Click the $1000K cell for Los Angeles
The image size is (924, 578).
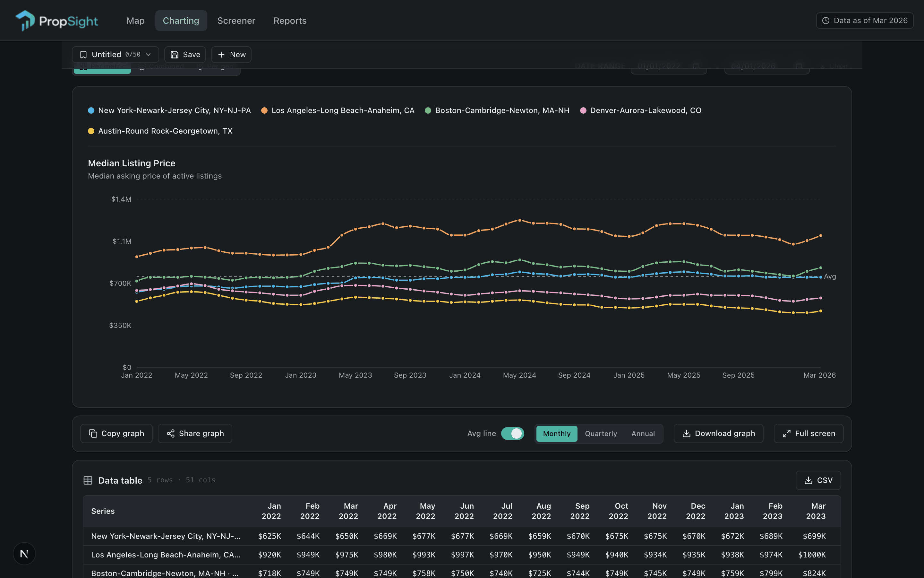812,555
